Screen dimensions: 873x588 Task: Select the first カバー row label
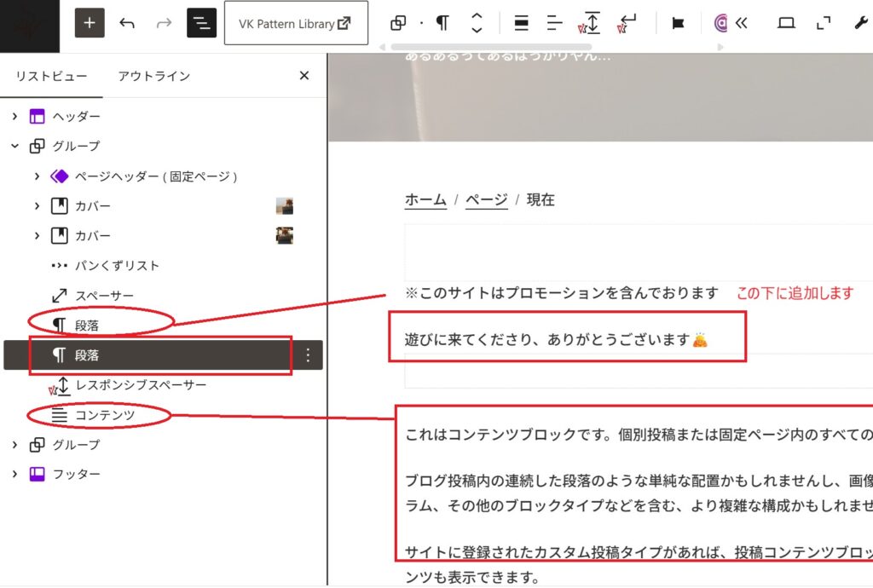(92, 206)
